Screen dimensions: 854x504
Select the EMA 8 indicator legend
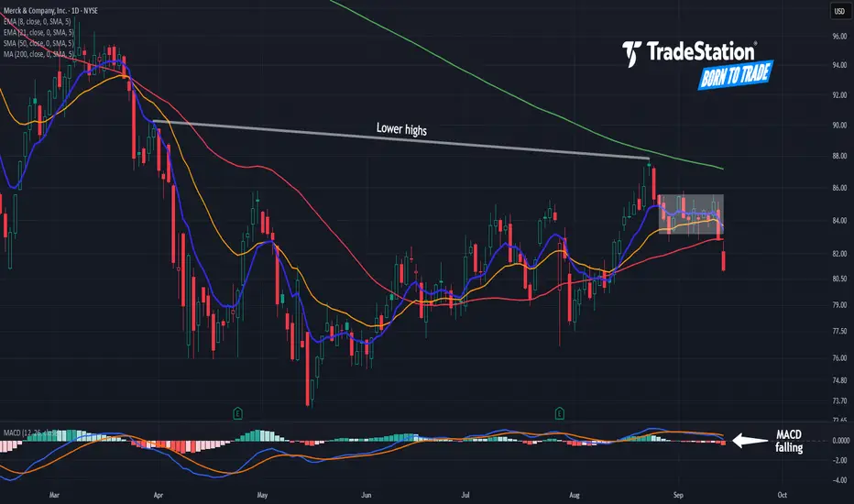[x=37, y=22]
